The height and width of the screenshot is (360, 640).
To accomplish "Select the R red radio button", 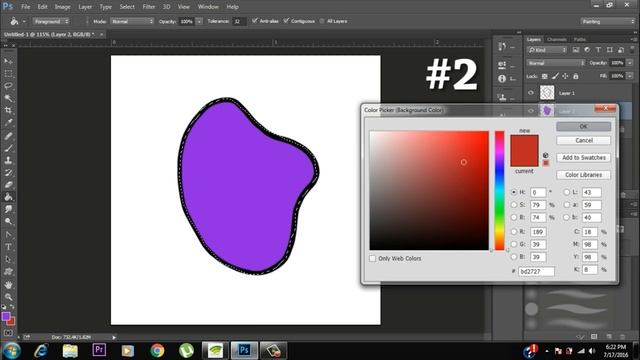I will coord(514,231).
